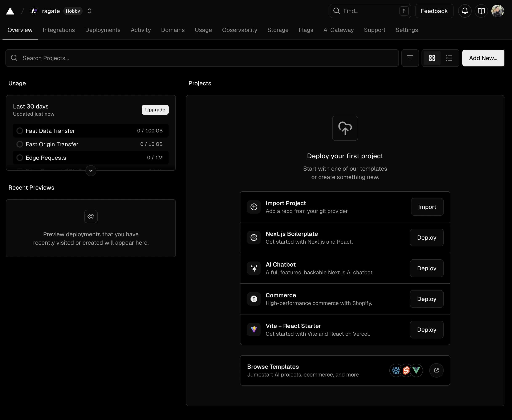Image resolution: width=512 pixels, height=420 pixels.
Task: Open the Feedback button
Action: 434,11
